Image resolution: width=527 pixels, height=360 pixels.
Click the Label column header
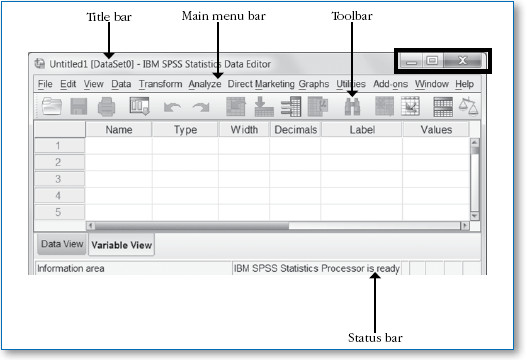(x=362, y=129)
